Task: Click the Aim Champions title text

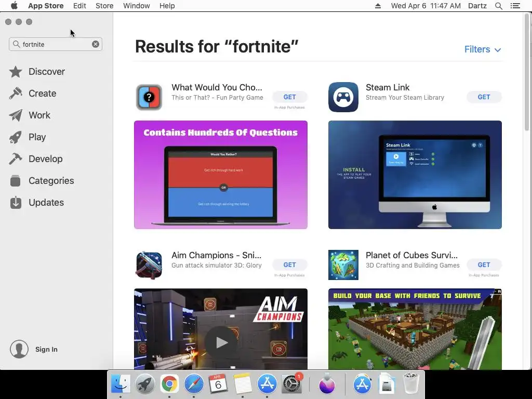Action: point(216,255)
